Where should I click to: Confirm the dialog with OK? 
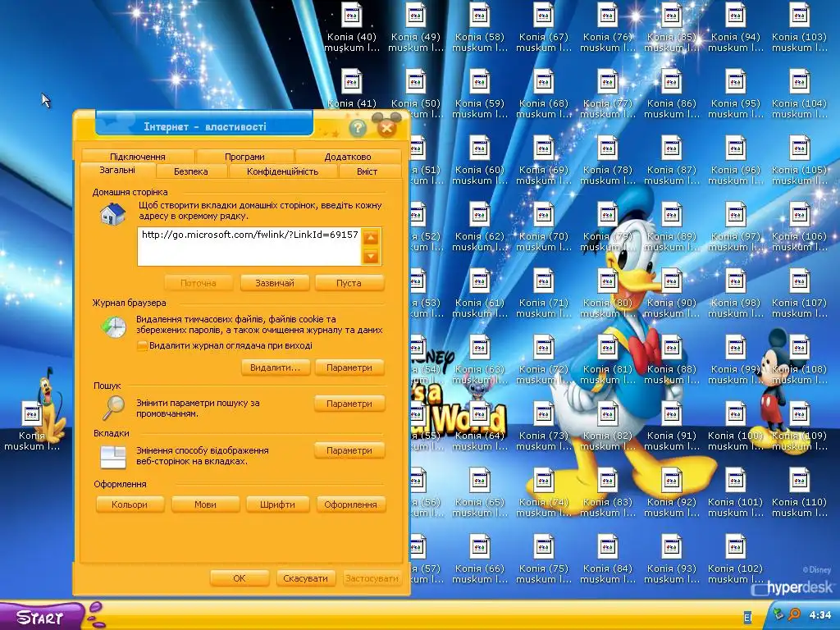[240, 578]
